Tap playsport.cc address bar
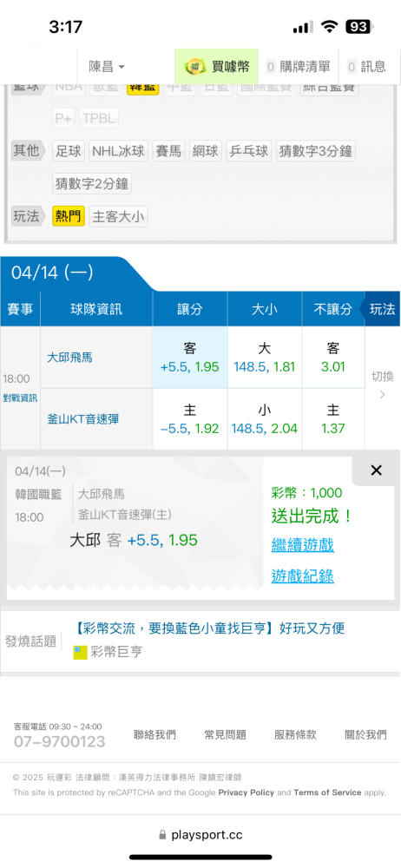 [x=200, y=835]
